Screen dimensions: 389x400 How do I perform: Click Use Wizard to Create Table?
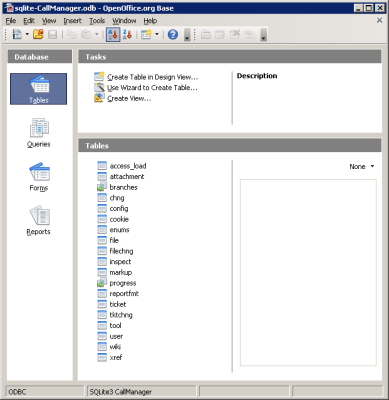click(x=152, y=88)
